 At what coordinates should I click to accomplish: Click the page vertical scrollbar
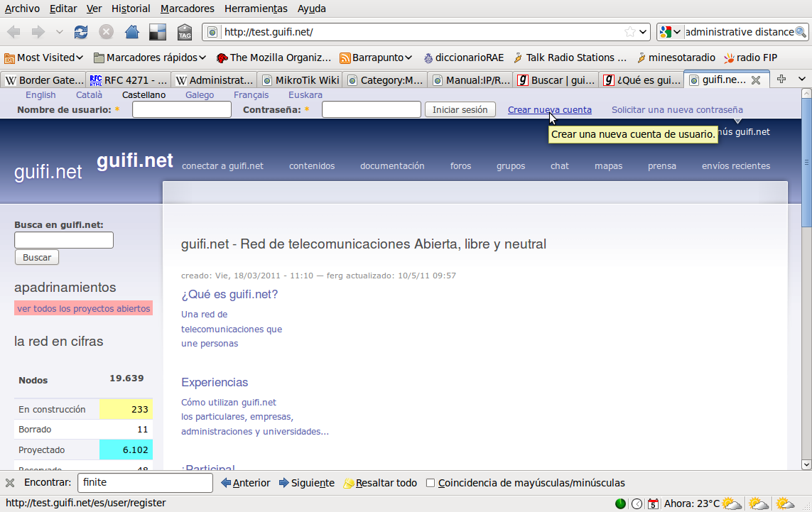tap(806, 284)
